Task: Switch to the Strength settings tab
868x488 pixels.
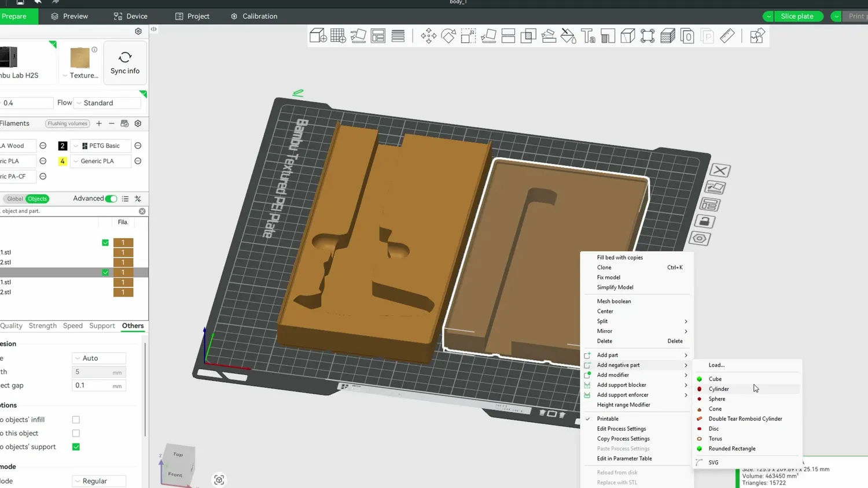Action: pos(43,326)
